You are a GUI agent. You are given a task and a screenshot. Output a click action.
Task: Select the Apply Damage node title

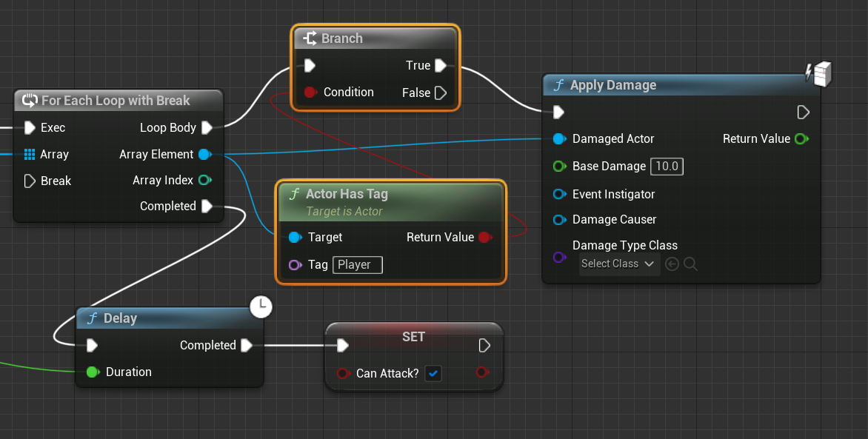click(x=612, y=85)
